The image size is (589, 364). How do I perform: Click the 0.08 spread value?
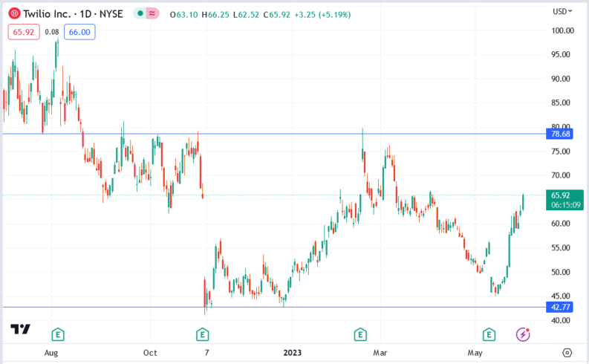coord(52,32)
